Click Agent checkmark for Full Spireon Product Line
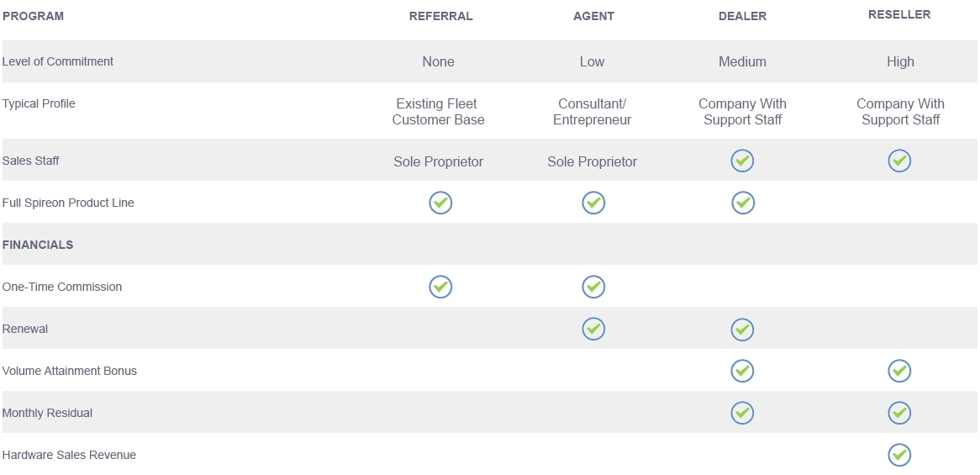The image size is (980, 475). point(593,203)
